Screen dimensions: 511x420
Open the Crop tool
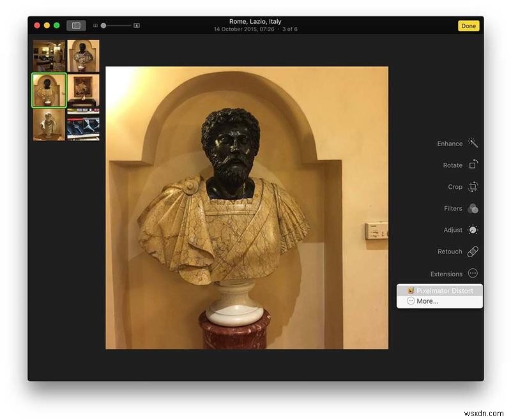[472, 186]
